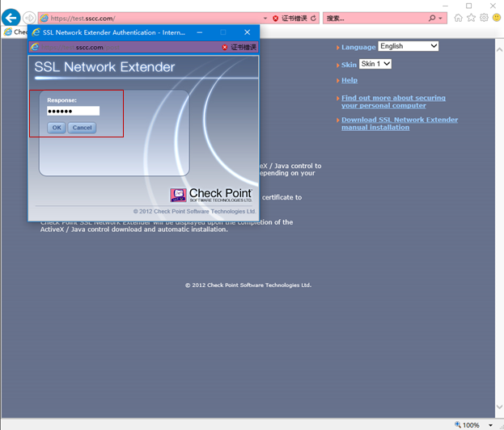Image resolution: width=504 pixels, height=430 pixels.
Task: Click the page scrollbar down arrow
Action: coord(499,407)
